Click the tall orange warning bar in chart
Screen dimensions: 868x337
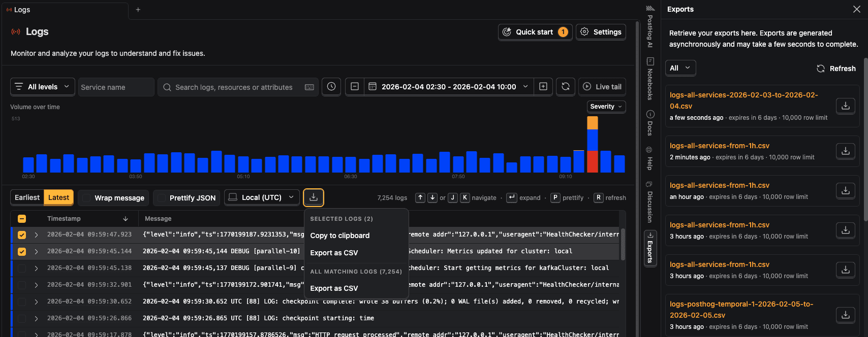coord(593,123)
